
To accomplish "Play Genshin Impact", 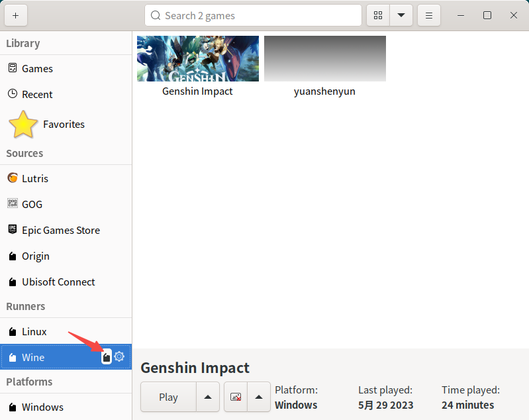I will point(168,397).
